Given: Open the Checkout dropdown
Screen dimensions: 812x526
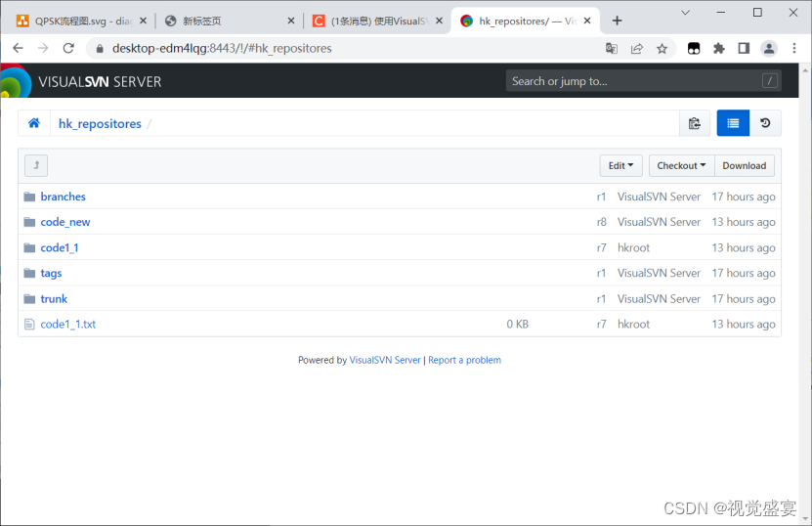Looking at the screenshot, I should coord(681,166).
